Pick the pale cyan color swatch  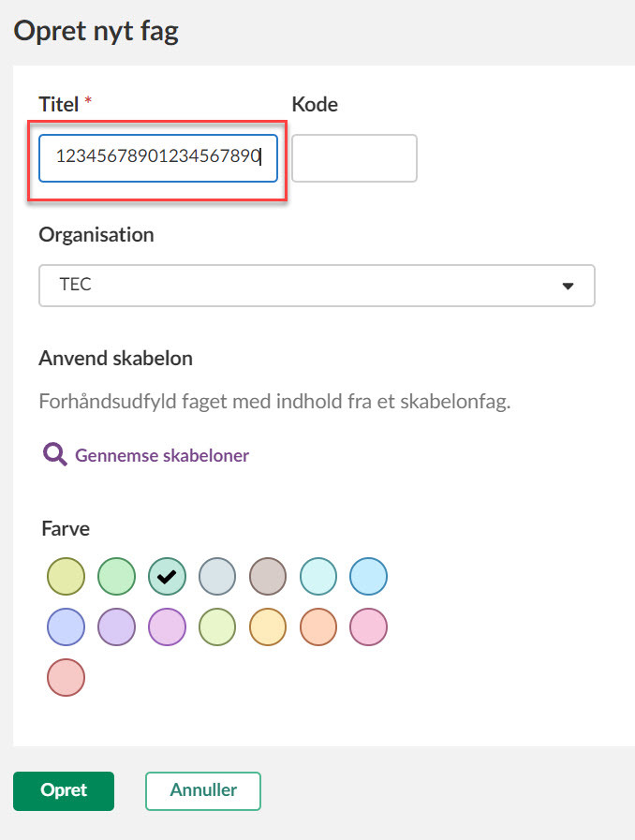[x=319, y=577]
